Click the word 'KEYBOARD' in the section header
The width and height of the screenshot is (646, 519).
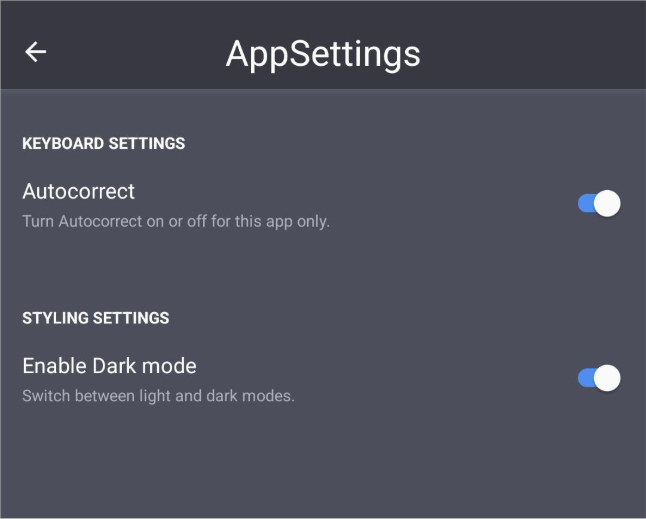(x=63, y=143)
